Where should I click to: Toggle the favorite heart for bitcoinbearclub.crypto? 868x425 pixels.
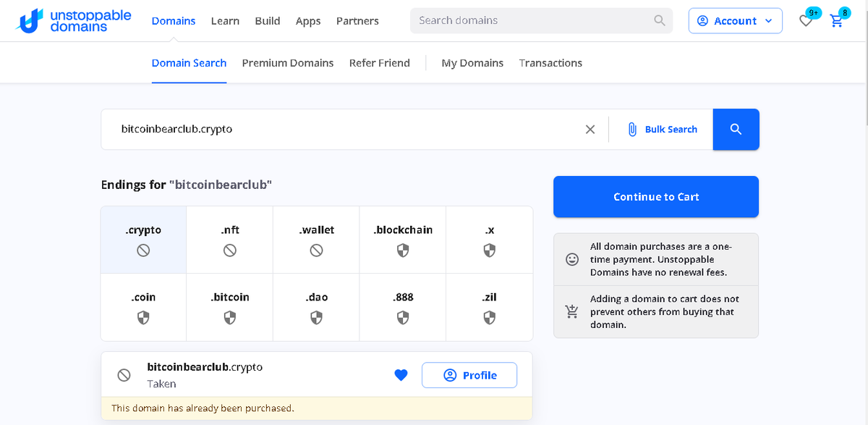click(x=401, y=375)
